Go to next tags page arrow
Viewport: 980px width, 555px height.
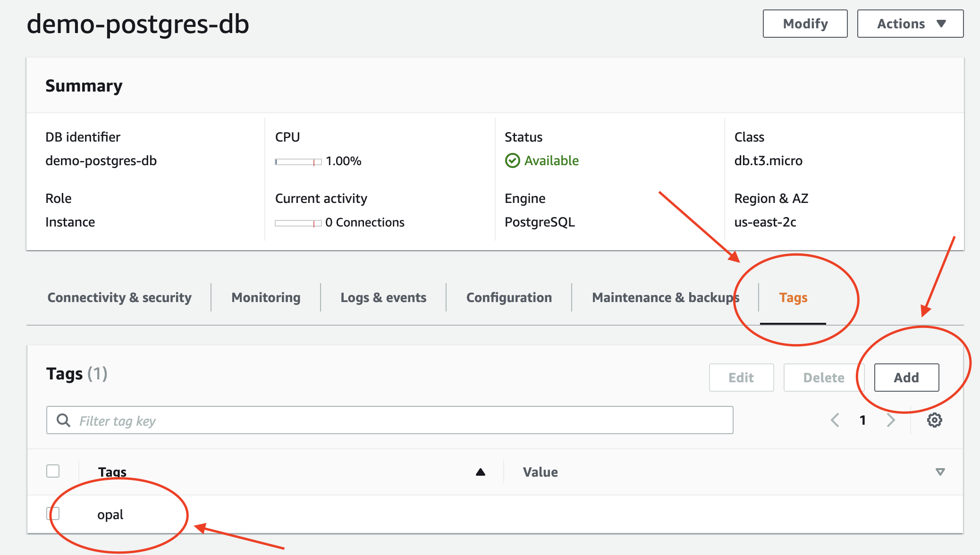pos(891,420)
